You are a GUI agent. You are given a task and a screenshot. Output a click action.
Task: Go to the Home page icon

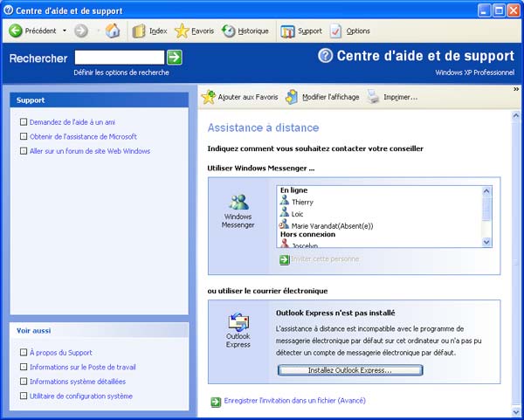pos(113,31)
